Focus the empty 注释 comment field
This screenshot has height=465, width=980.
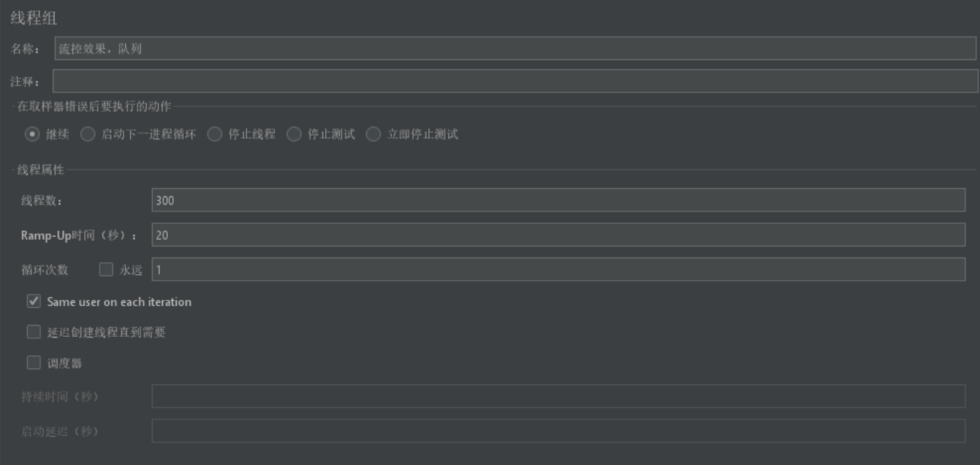pyautogui.click(x=515, y=81)
